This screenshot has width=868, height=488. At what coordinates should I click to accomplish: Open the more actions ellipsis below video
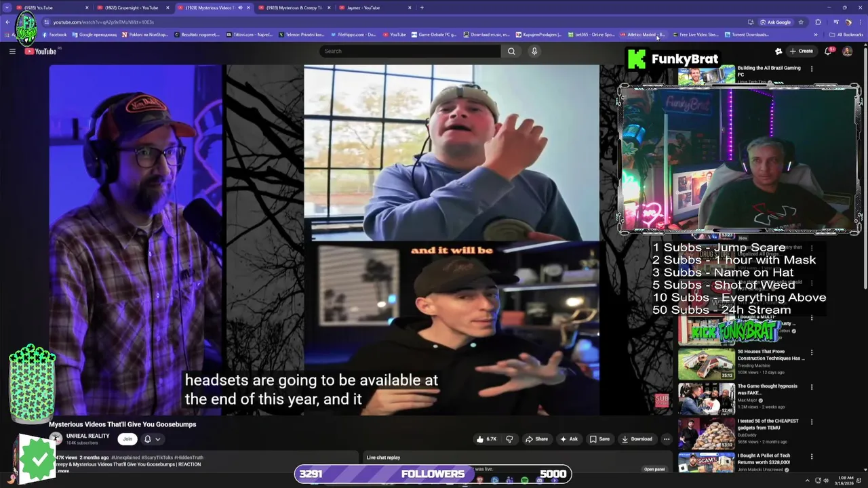[667, 439]
